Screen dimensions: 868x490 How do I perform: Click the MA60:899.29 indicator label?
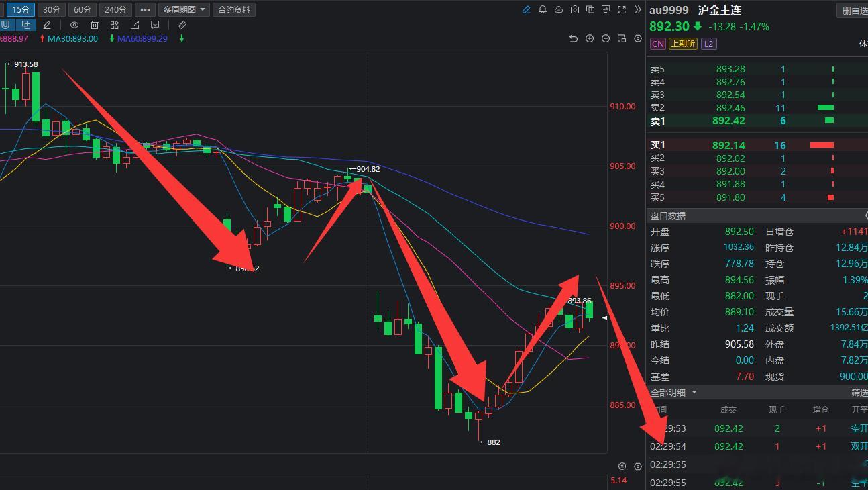pyautogui.click(x=142, y=38)
